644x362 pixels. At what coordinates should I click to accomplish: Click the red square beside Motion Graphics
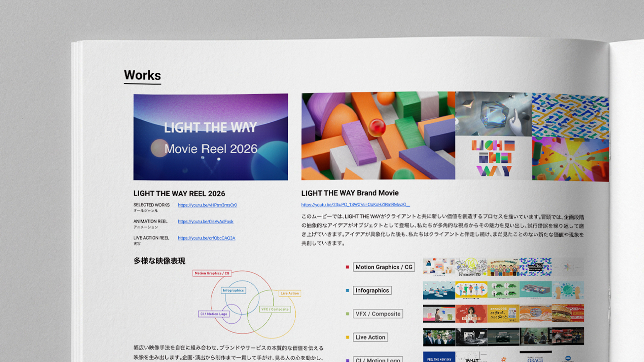pos(347,267)
